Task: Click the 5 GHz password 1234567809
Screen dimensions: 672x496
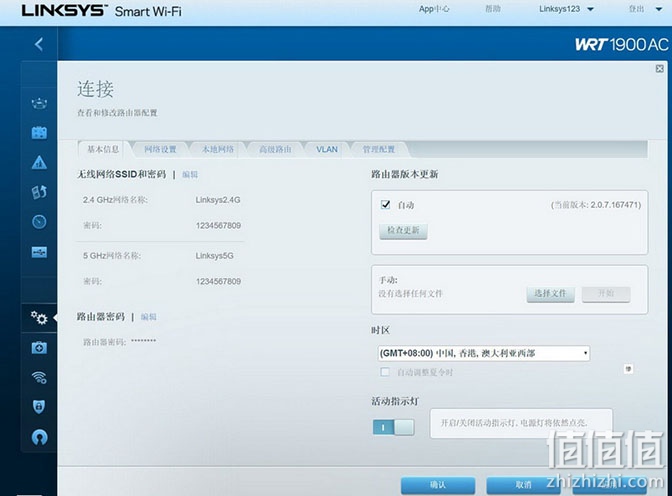Action: pos(218,281)
